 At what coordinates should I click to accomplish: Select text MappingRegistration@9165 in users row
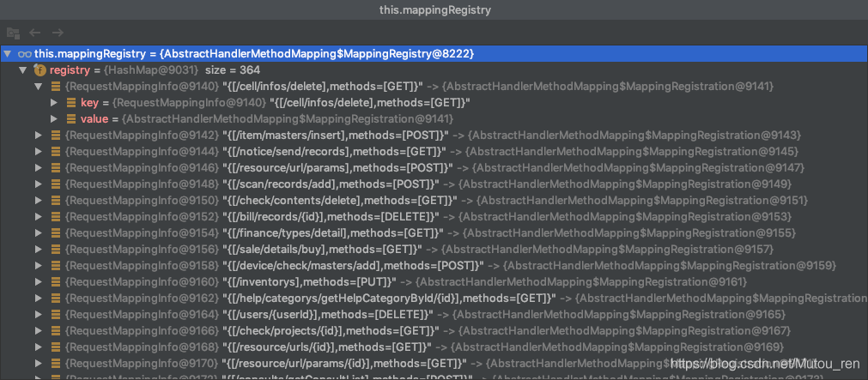tap(619, 315)
